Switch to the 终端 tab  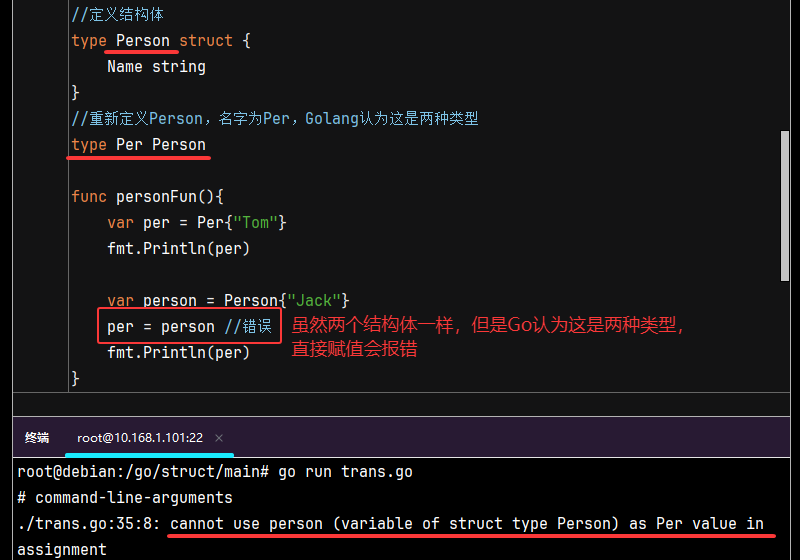pos(37,437)
